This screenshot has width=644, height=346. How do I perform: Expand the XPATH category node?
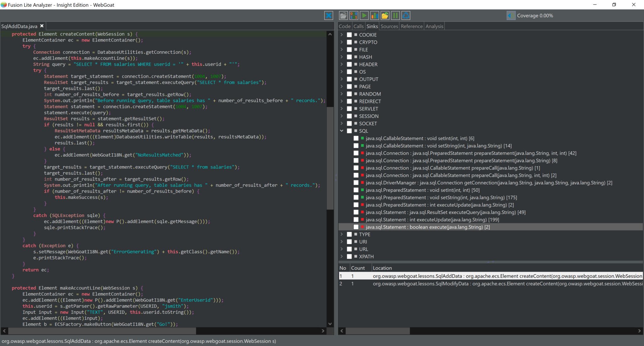click(342, 257)
